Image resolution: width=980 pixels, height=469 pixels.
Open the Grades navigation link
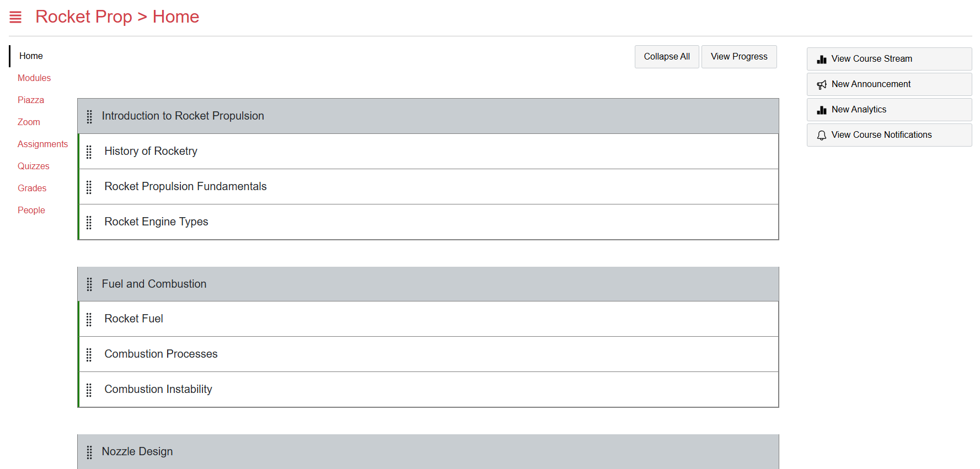tap(32, 188)
